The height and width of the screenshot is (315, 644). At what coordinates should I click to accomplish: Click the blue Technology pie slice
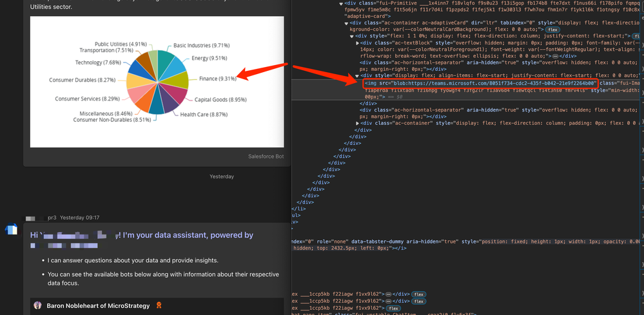coord(139,70)
